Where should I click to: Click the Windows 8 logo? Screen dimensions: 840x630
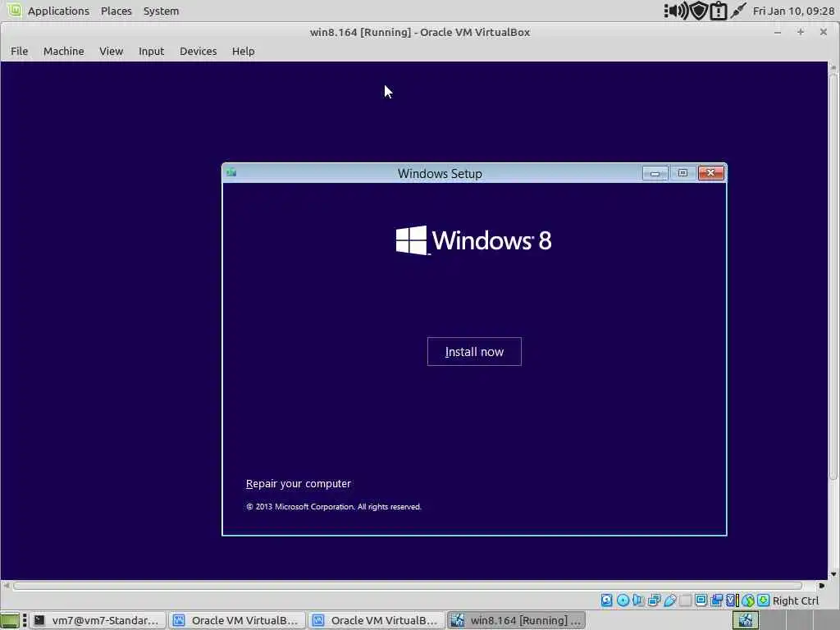coord(473,240)
